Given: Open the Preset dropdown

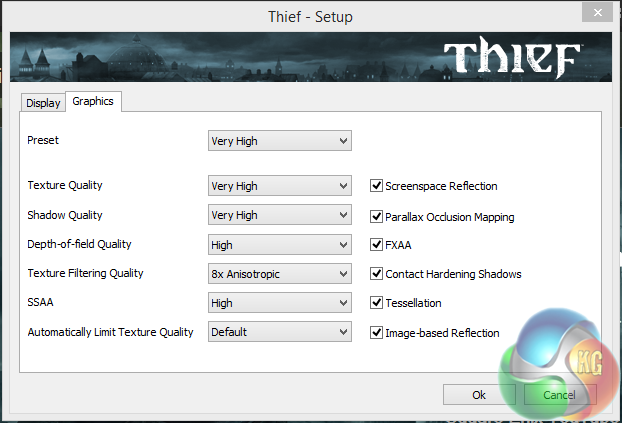Looking at the screenshot, I should point(280,141).
